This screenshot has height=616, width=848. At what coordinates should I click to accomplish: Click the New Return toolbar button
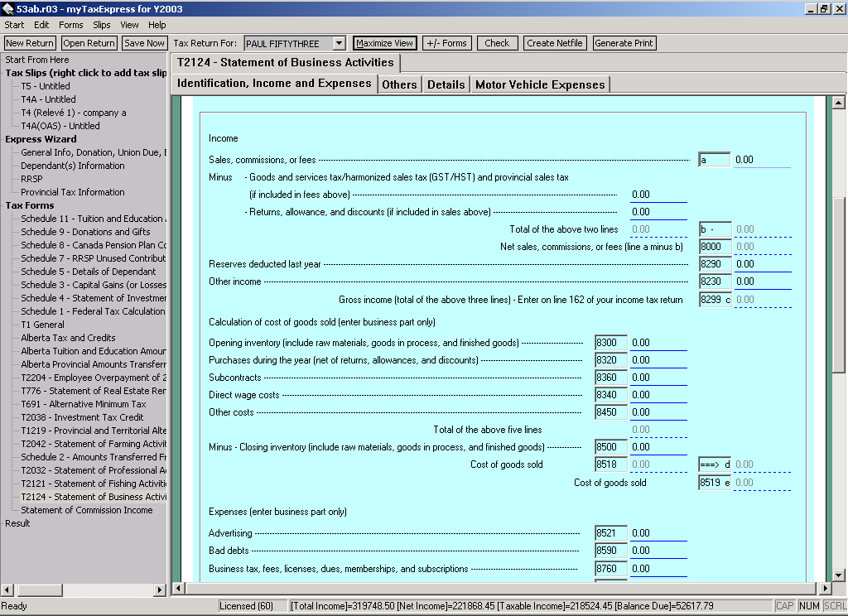30,43
